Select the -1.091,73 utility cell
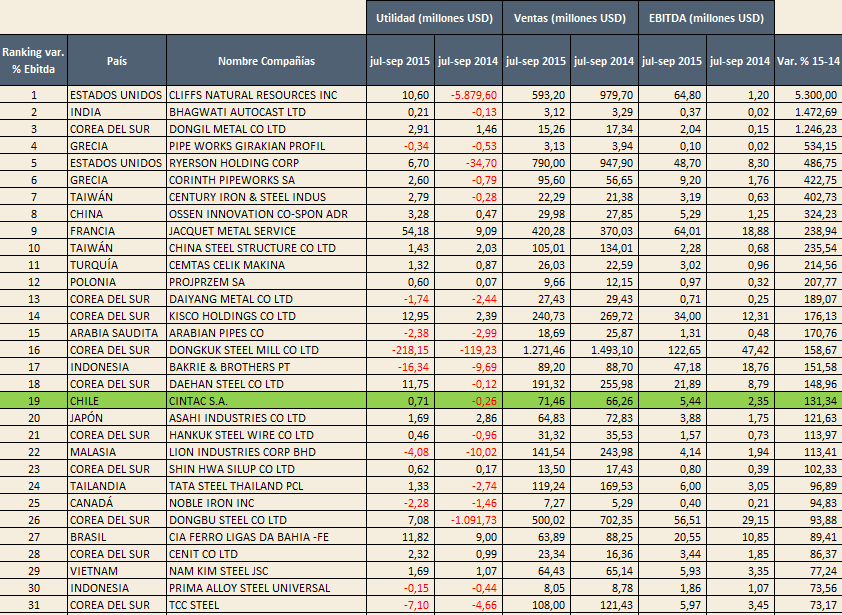This screenshot has height=615, width=842. coord(468,520)
